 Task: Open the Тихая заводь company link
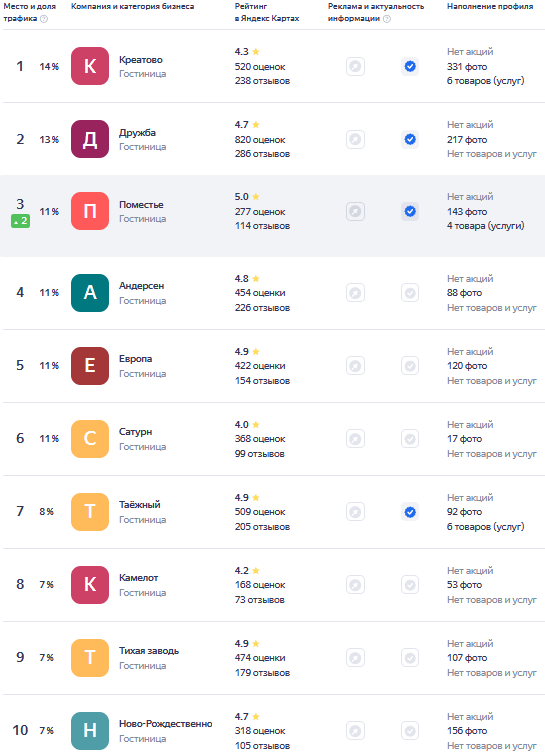pos(149,651)
